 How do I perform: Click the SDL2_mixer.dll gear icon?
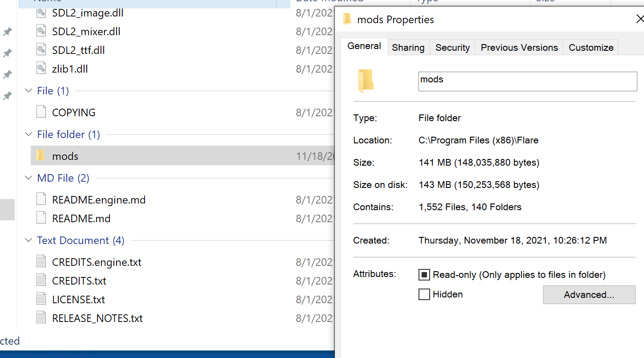[41, 32]
